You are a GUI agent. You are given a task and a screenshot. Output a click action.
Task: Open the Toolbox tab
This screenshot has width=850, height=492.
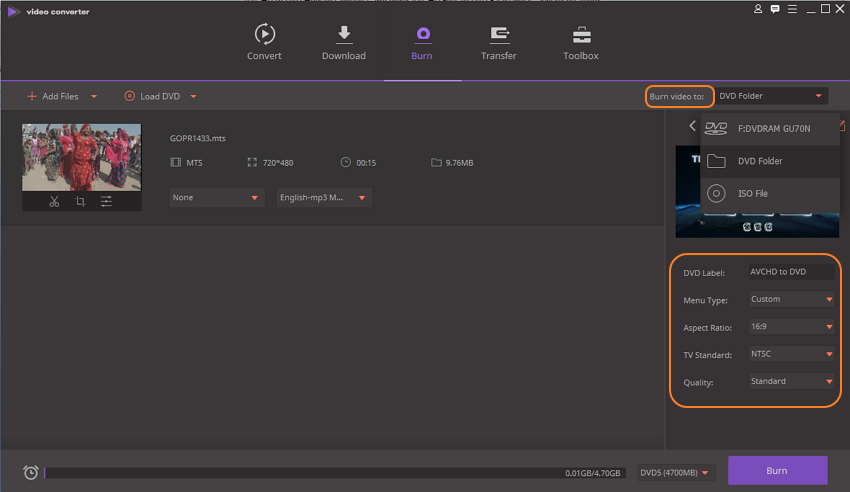point(580,43)
